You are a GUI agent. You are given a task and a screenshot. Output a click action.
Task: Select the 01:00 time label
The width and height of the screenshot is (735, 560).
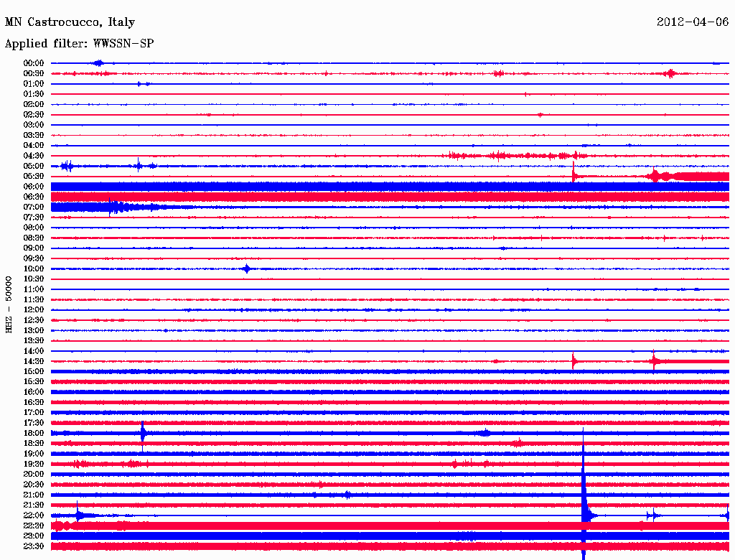pos(34,84)
